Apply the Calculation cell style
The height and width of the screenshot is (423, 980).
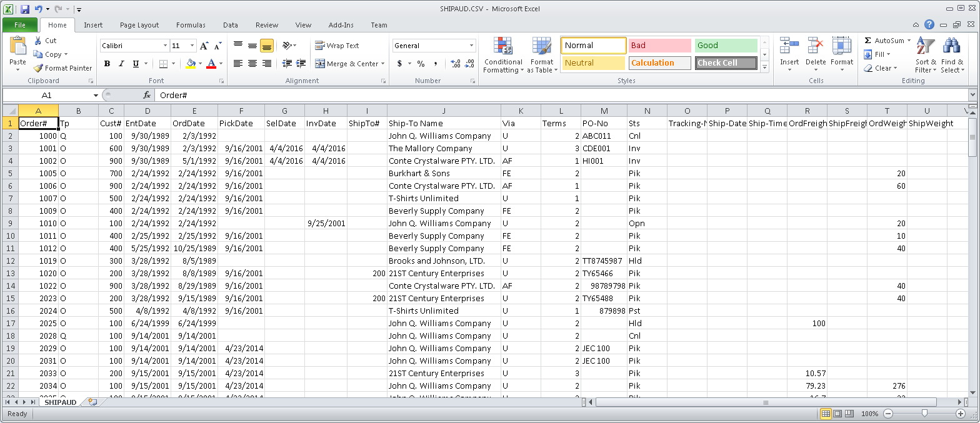[x=660, y=63]
